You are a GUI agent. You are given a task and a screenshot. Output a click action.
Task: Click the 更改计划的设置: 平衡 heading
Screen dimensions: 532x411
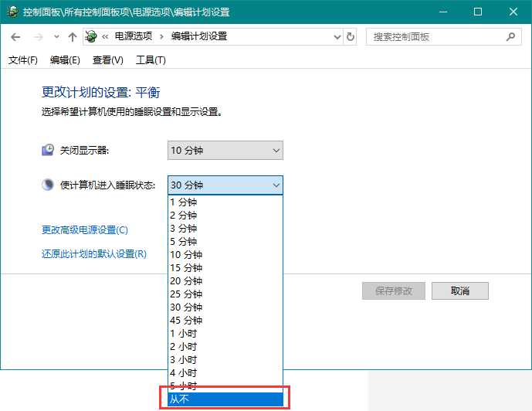point(101,92)
